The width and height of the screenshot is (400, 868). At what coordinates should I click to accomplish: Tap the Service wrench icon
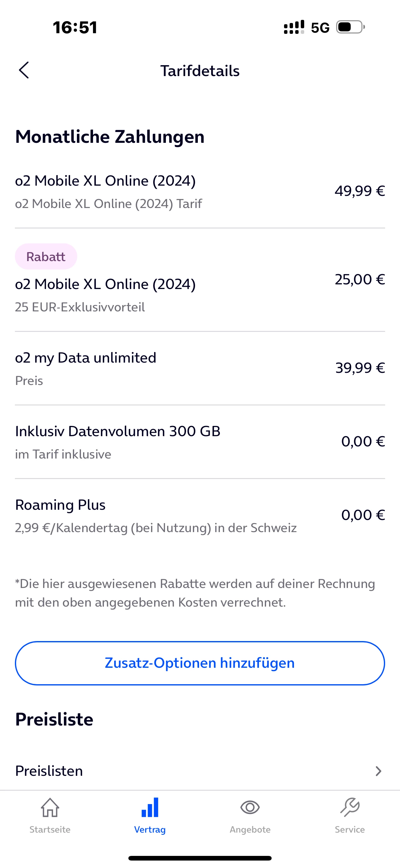tap(349, 807)
